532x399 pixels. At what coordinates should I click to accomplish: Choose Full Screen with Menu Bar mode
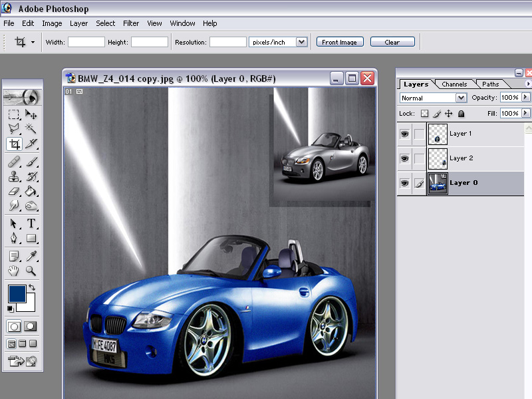point(23,344)
